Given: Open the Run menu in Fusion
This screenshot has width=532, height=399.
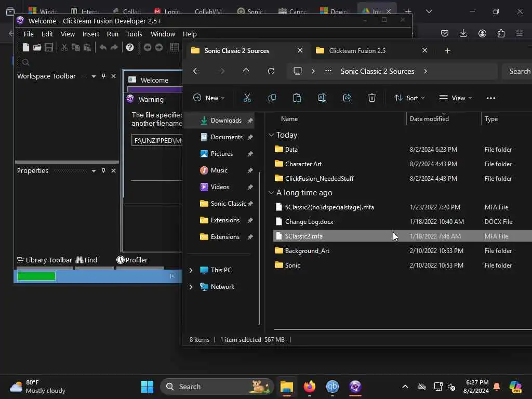Looking at the screenshot, I should coord(113,34).
